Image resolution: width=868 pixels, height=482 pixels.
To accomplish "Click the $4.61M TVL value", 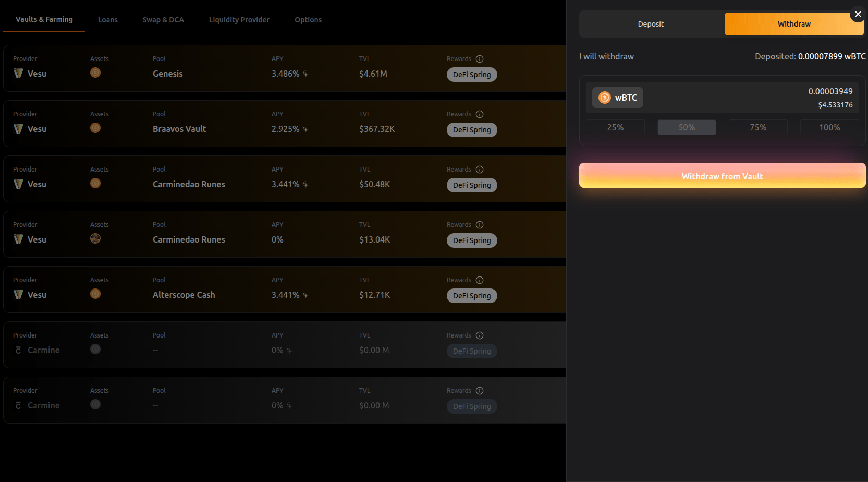I will pyautogui.click(x=373, y=74).
